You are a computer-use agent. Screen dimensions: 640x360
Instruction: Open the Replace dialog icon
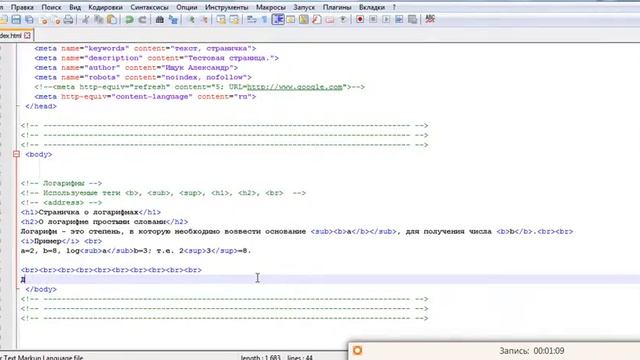click(173, 19)
